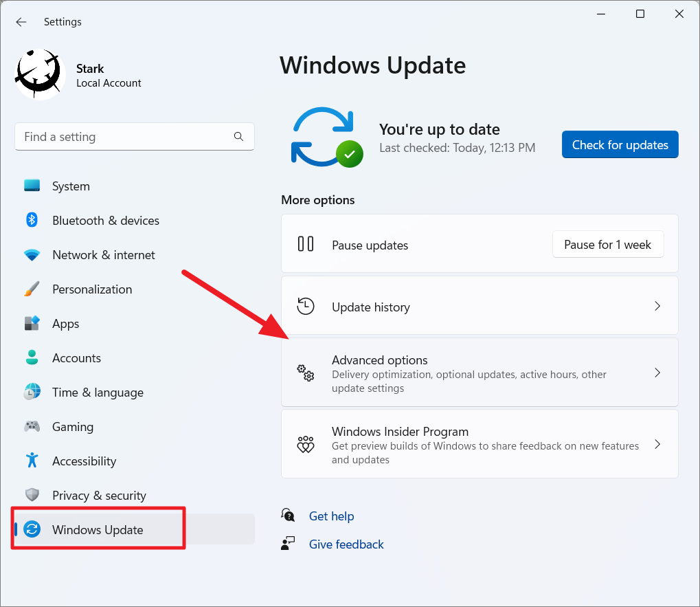Click the large update status sync icon
This screenshot has height=607, width=700.
tap(327, 137)
